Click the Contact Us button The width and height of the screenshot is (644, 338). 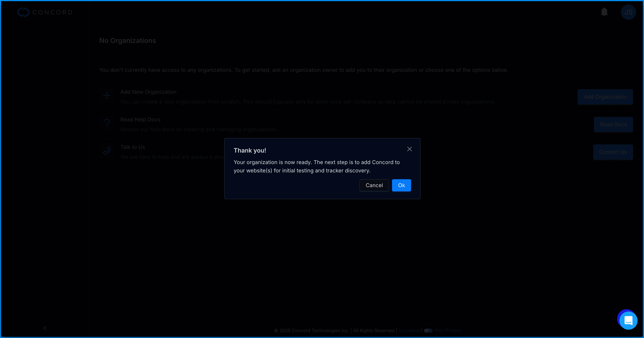click(613, 152)
